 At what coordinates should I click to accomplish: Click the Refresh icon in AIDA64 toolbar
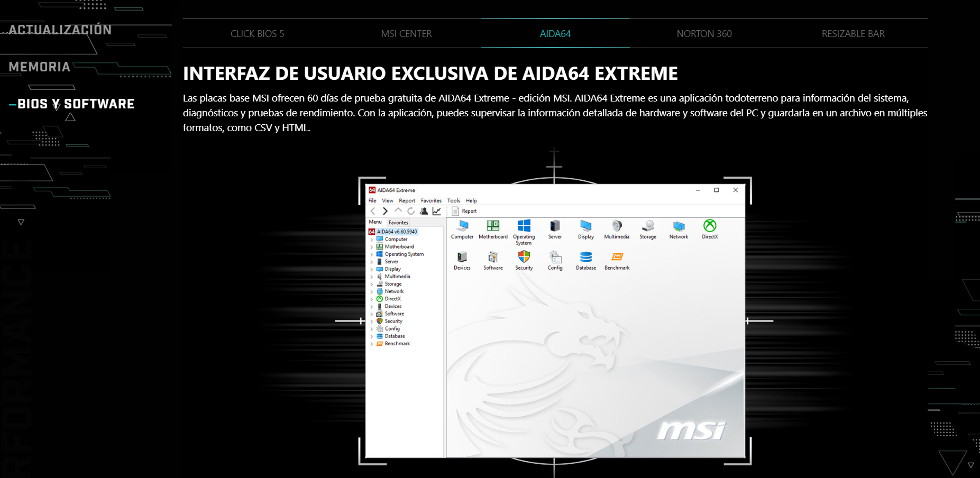411,211
